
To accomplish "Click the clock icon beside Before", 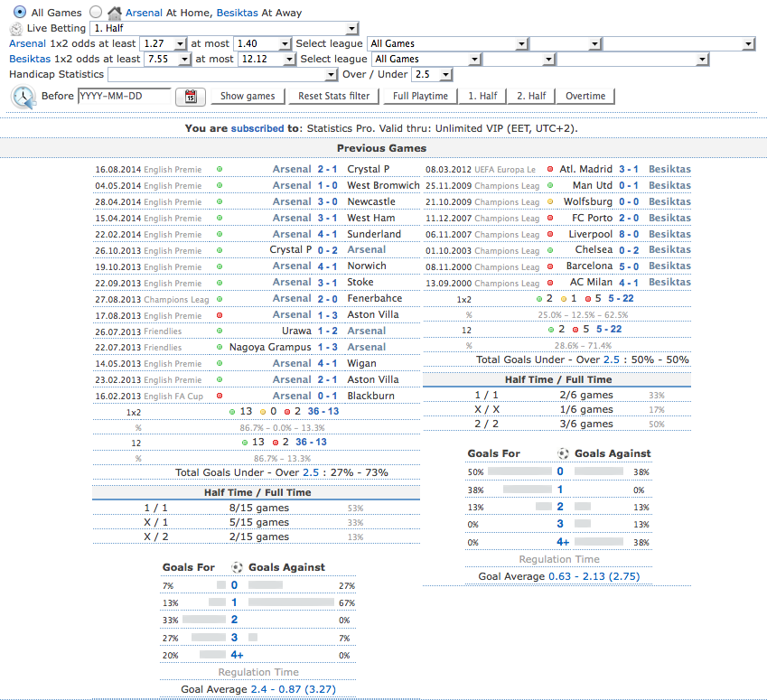I will (23, 97).
